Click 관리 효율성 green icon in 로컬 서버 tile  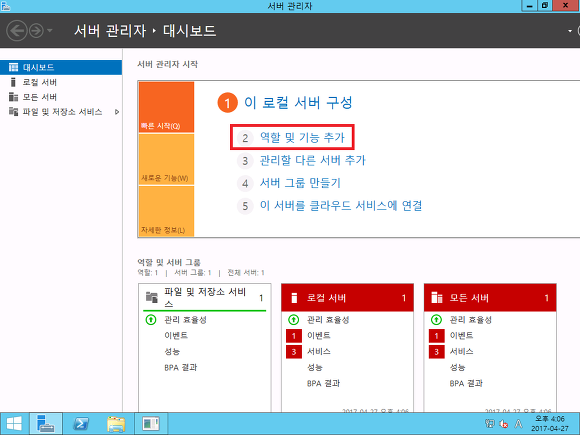(294, 319)
